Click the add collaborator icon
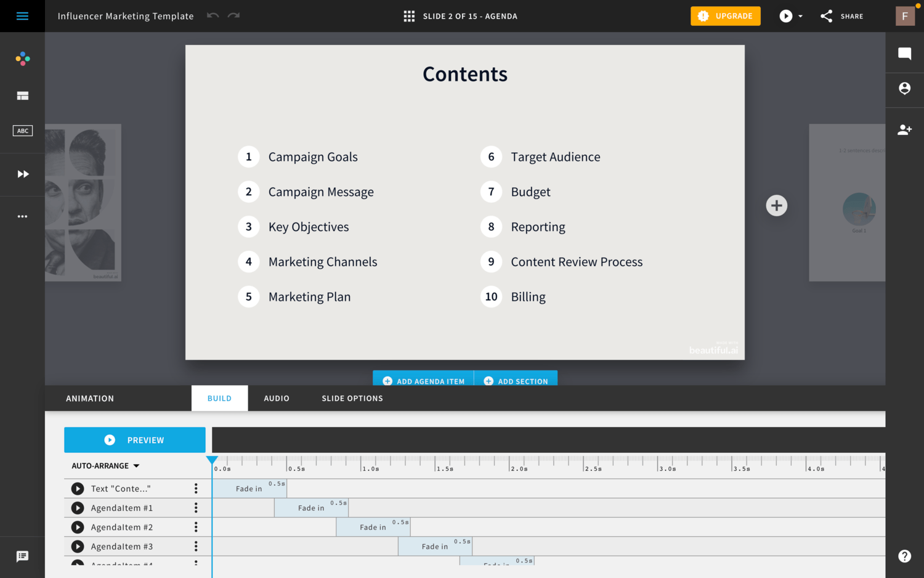924x578 pixels. 904,129
